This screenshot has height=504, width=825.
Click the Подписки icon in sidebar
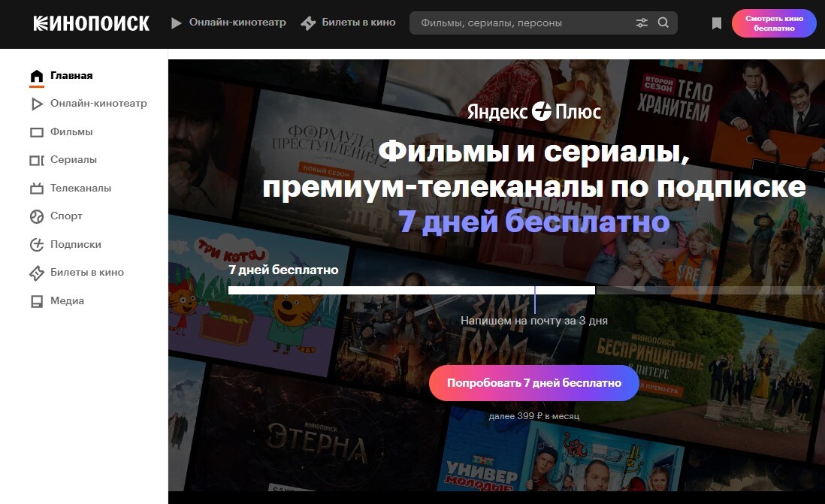[36, 245]
